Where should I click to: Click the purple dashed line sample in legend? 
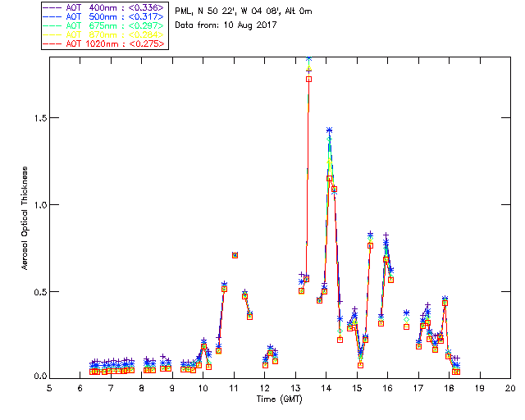[52, 7]
